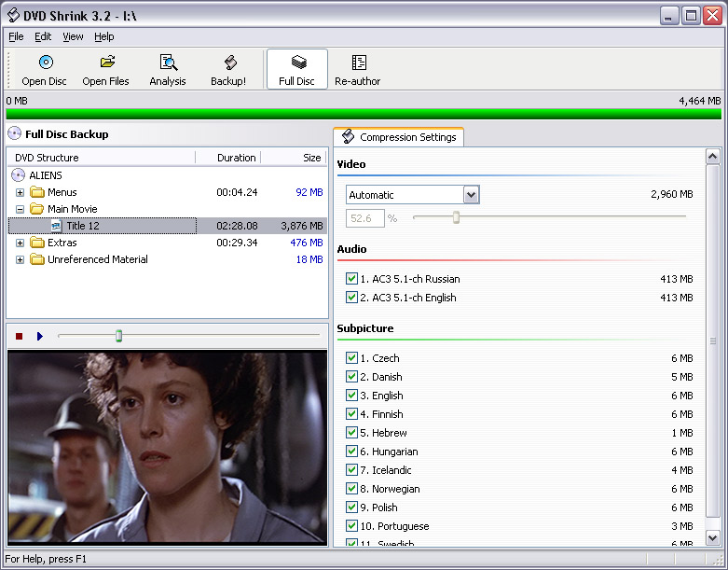The width and height of the screenshot is (728, 570).
Task: Click the scrollbar down arrow
Action: [713, 538]
